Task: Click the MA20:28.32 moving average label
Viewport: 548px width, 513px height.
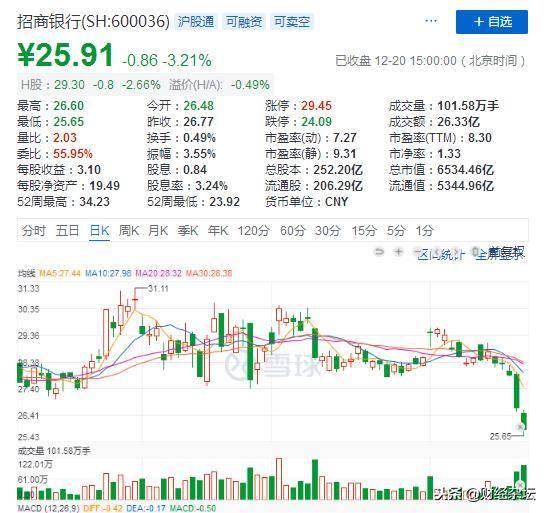Action: pyautogui.click(x=159, y=273)
